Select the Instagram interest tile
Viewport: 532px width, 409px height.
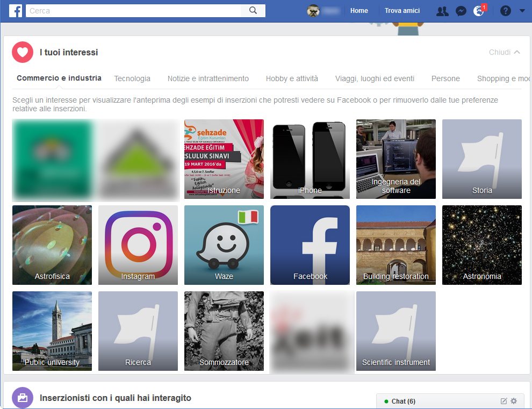click(138, 245)
